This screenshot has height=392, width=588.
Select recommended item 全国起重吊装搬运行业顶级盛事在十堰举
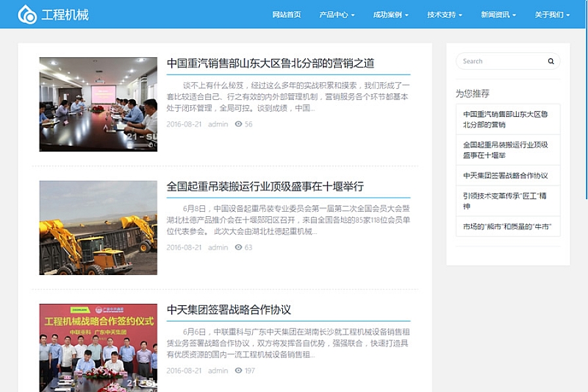pyautogui.click(x=508, y=150)
